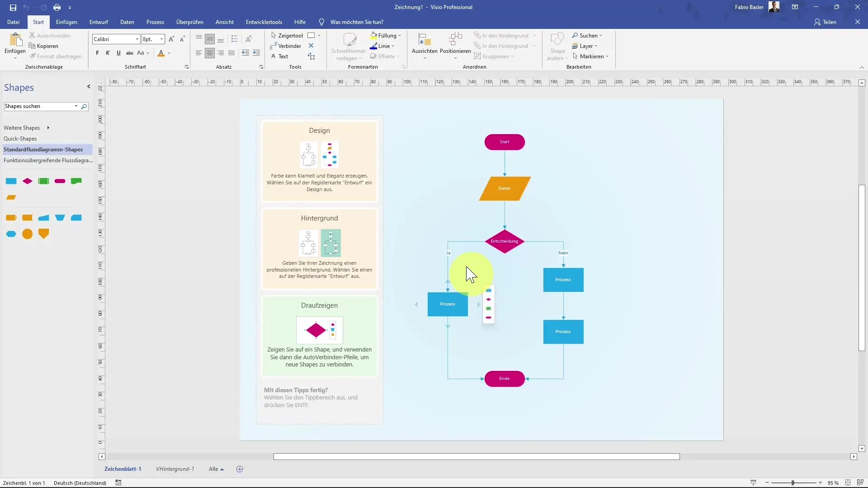Click the bullet list icon

click(234, 39)
